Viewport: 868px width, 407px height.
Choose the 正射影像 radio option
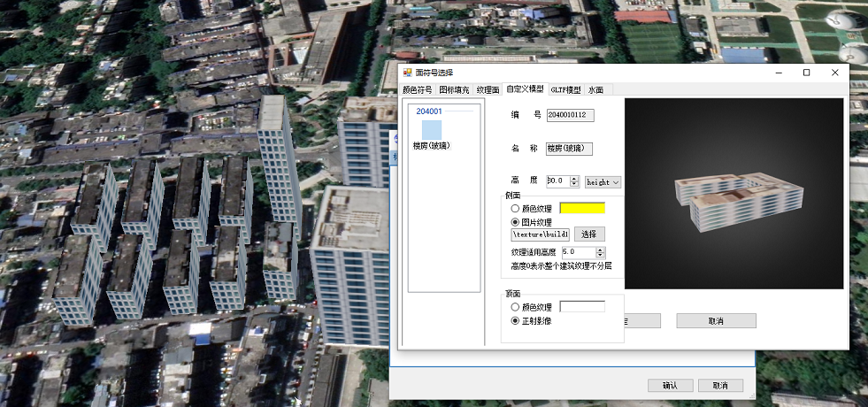(x=515, y=320)
